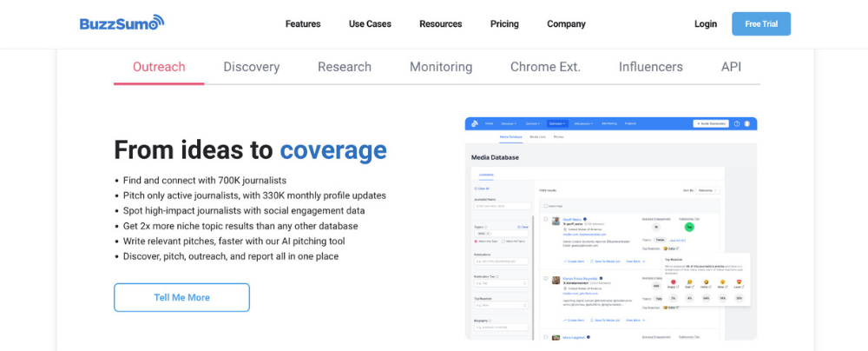868x351 pixels.
Task: Click Home in the demo navbar
Action: coord(489,123)
